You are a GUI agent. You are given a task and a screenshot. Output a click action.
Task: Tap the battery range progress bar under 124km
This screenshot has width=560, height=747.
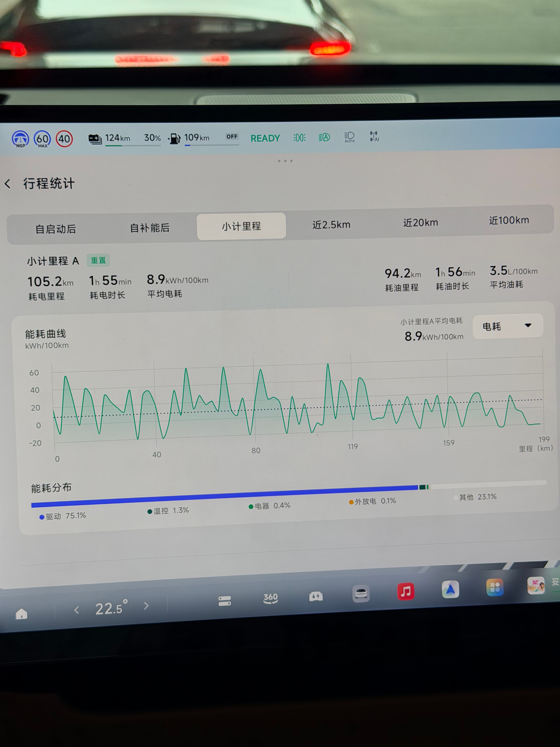[133, 146]
